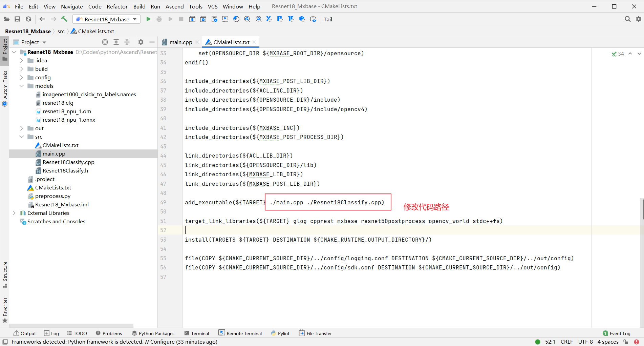Image resolution: width=644 pixels, height=346 pixels.
Task: Click the Open folder icon in toolbar
Action: tap(6, 19)
